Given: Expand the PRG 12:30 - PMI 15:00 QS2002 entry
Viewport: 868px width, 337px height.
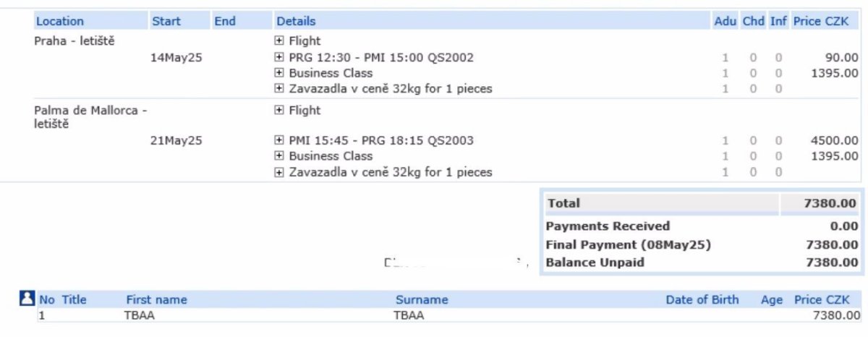Looking at the screenshot, I should click(x=279, y=58).
